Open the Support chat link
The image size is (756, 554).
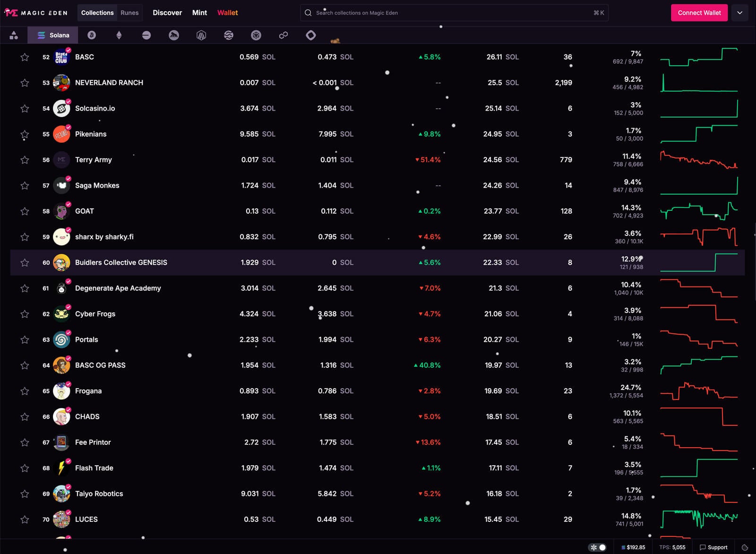(x=713, y=547)
